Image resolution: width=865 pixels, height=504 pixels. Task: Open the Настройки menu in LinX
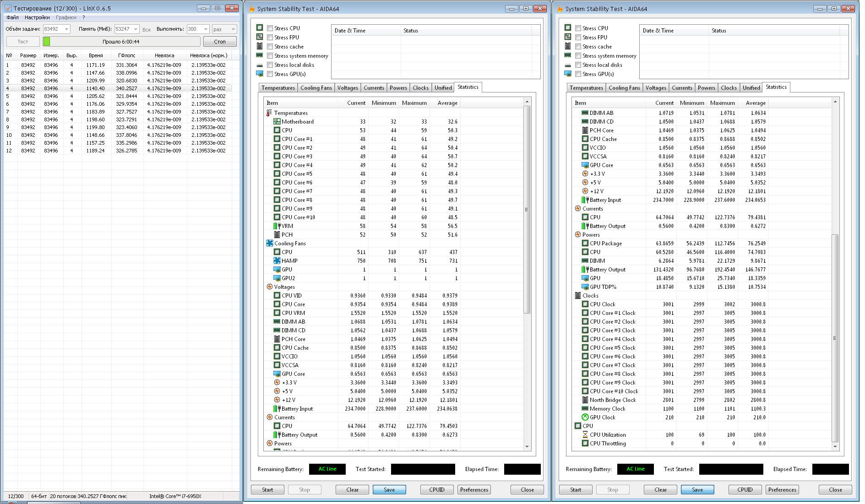(37, 17)
